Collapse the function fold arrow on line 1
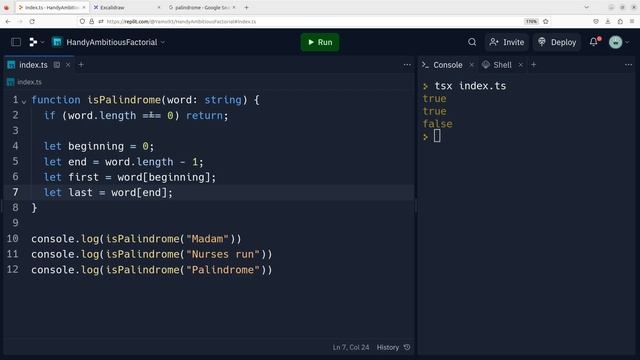The height and width of the screenshot is (360, 640). 24,101
